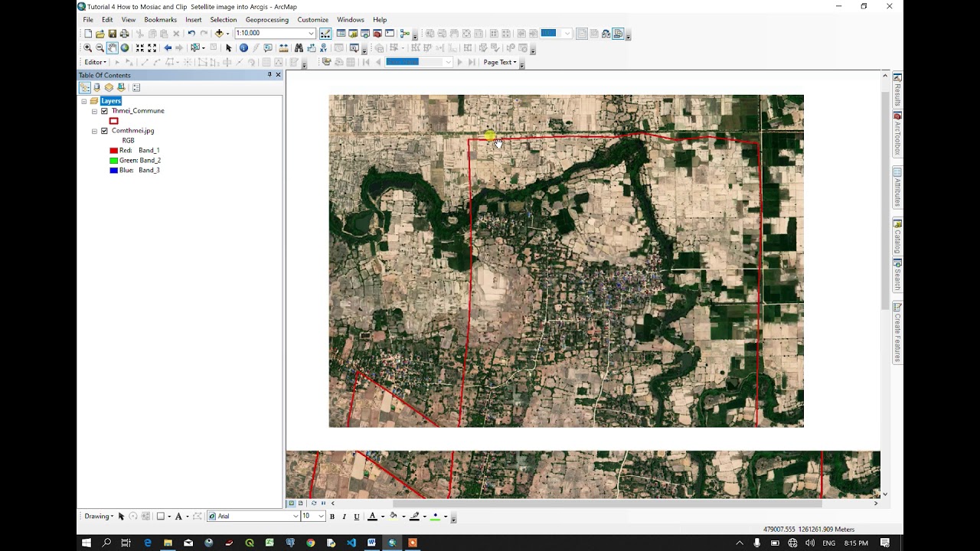This screenshot has width=980, height=551.
Task: Pick the Select Elements arrow tool
Action: (228, 47)
